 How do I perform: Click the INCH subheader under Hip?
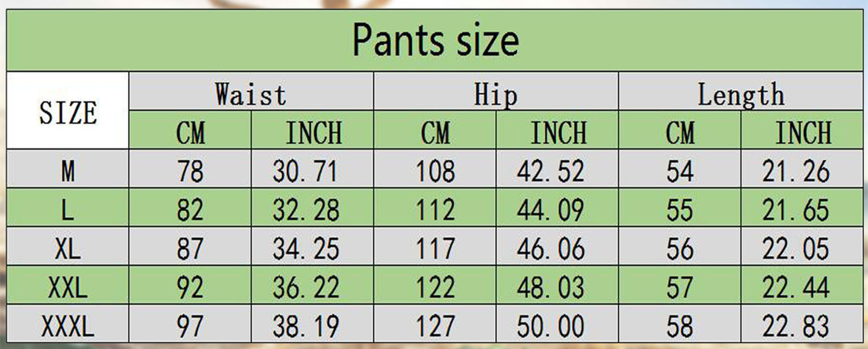(558, 133)
